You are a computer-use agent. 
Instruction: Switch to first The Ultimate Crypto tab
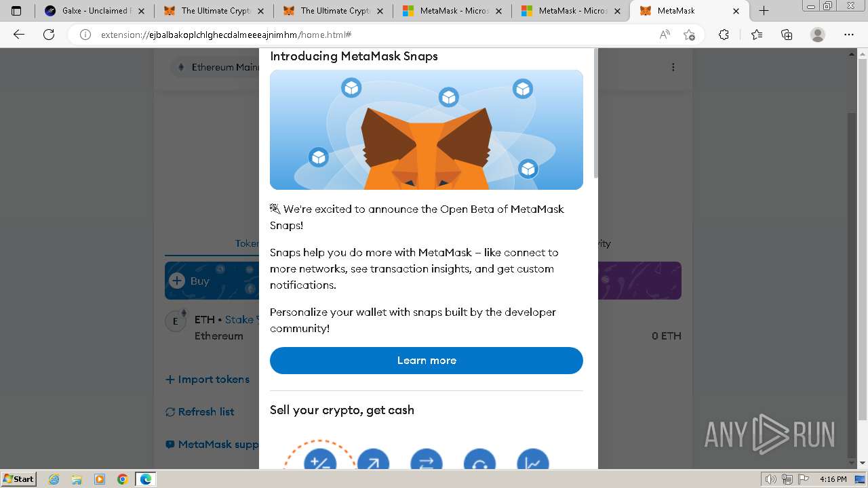pos(214,11)
